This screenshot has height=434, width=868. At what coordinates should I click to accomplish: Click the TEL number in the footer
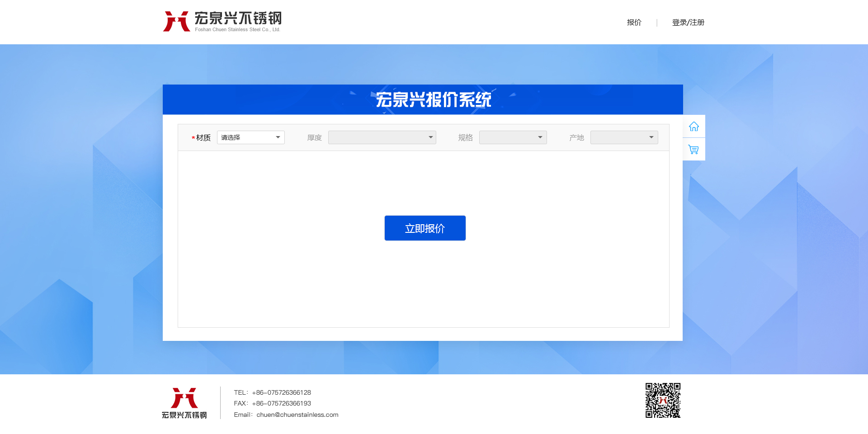281,392
